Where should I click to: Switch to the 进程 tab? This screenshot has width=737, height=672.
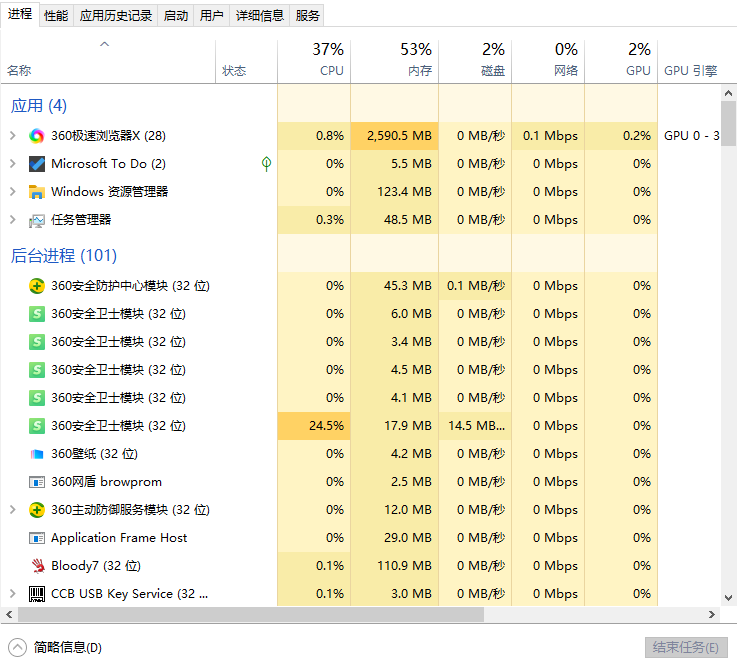[x=20, y=14]
